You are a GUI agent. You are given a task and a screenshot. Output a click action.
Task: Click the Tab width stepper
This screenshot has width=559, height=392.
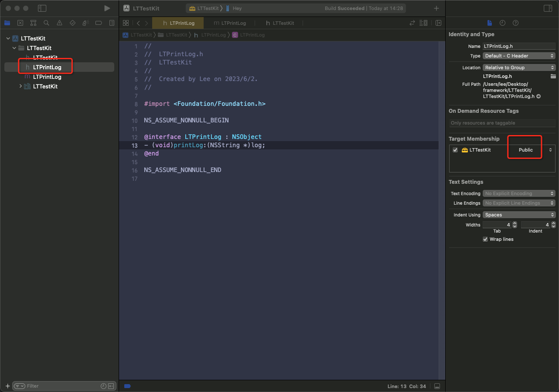click(x=515, y=225)
